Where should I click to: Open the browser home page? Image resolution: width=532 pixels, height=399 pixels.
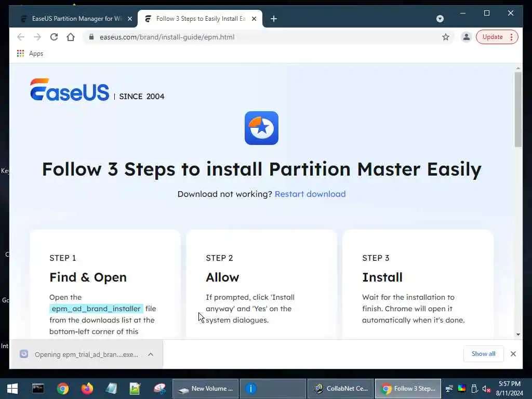71,37
